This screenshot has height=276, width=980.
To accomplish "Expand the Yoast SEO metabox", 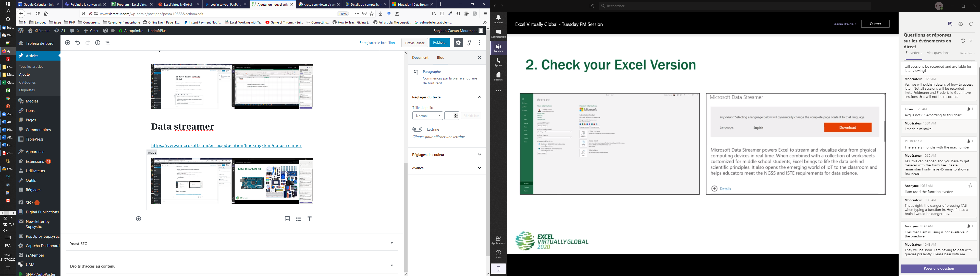I will 392,243.
